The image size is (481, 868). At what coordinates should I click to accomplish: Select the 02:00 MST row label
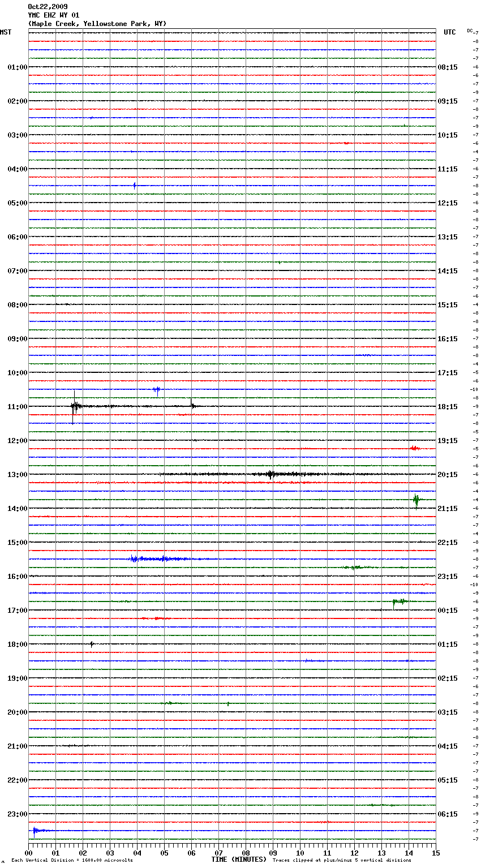[x=18, y=101]
